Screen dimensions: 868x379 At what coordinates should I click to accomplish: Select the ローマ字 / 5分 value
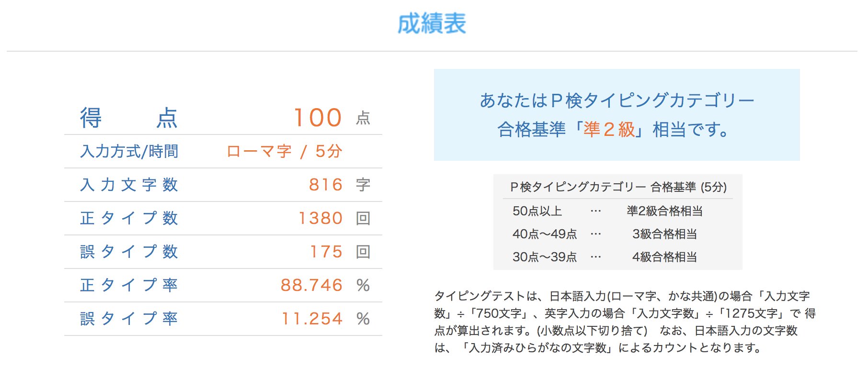pos(284,151)
